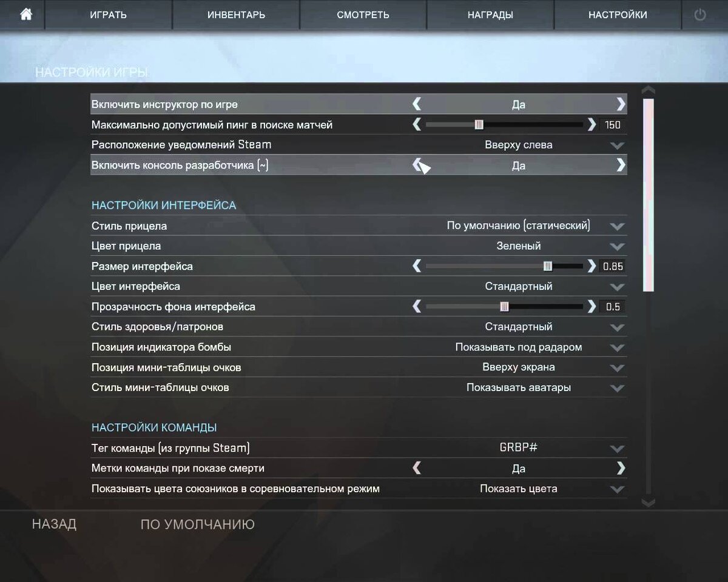
Task: Click the Вверху слева notification value
Action: tap(519, 144)
